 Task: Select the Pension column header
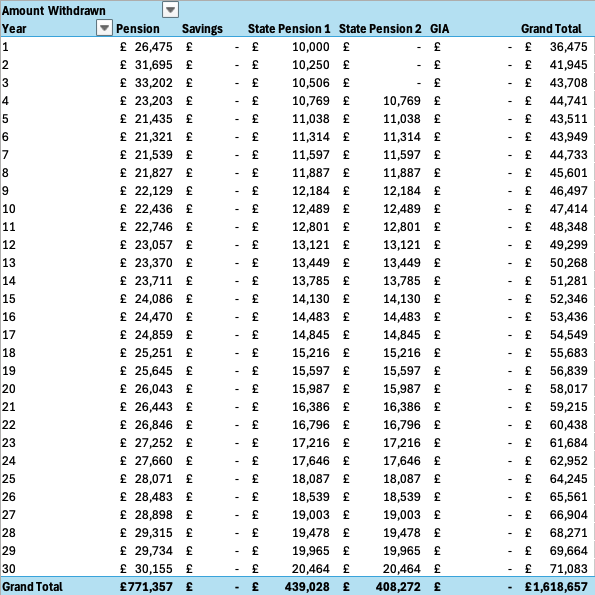pyautogui.click(x=138, y=29)
